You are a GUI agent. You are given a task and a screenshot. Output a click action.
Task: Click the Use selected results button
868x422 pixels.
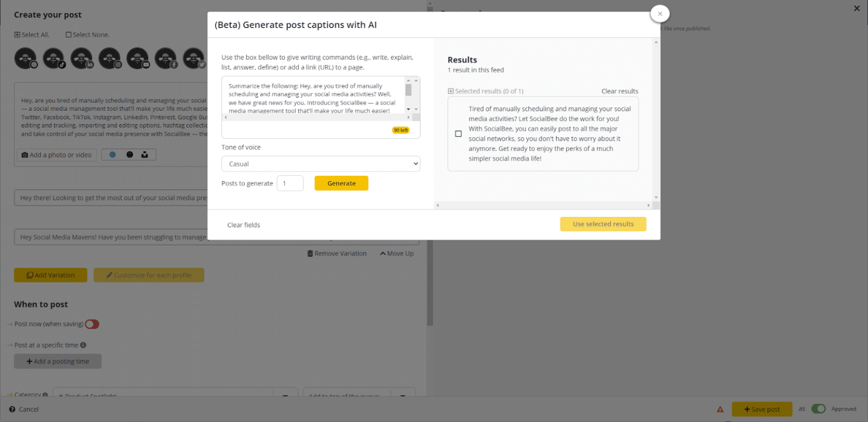click(603, 224)
